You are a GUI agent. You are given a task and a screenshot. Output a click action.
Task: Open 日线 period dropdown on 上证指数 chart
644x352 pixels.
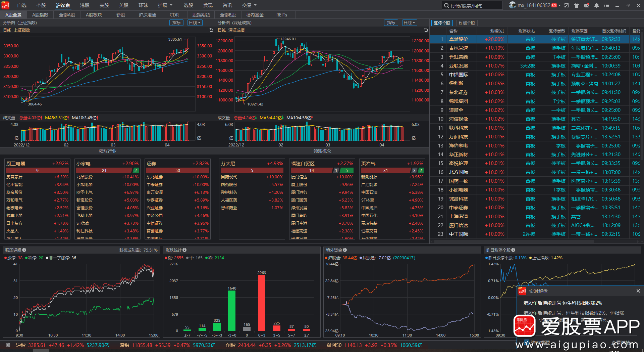coord(195,23)
